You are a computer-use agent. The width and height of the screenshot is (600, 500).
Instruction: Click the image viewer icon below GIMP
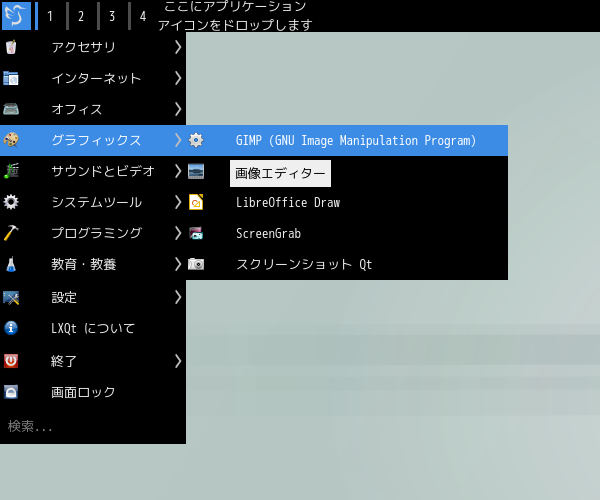pyautogui.click(x=196, y=171)
